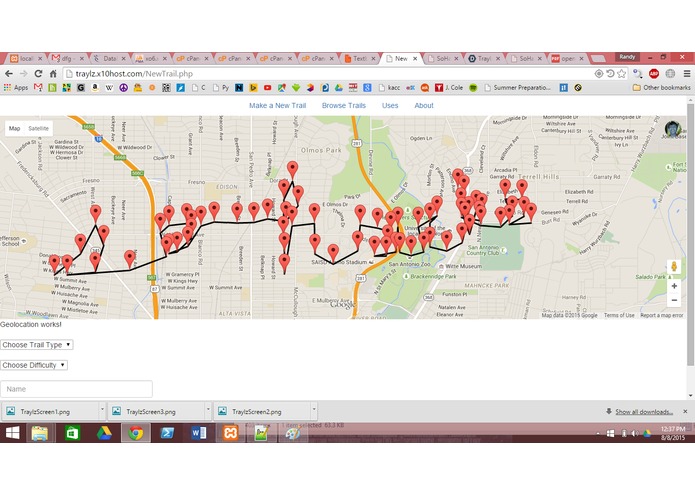
Task: Open the AdBlock Plus extension icon
Action: pos(654,74)
